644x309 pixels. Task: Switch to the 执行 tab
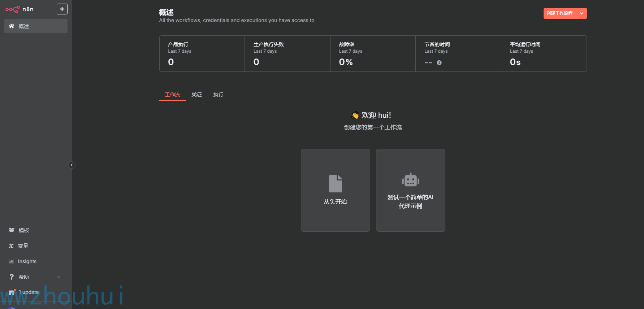218,95
